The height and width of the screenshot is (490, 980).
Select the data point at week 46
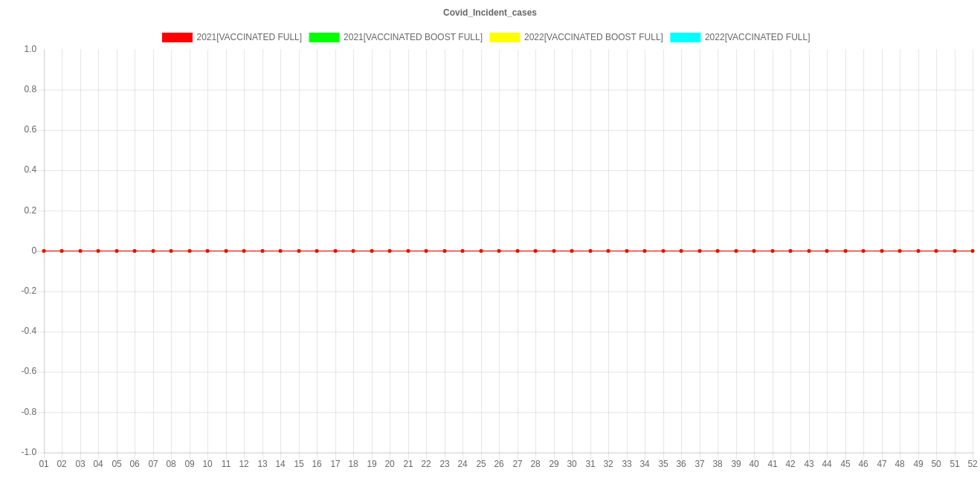click(863, 251)
